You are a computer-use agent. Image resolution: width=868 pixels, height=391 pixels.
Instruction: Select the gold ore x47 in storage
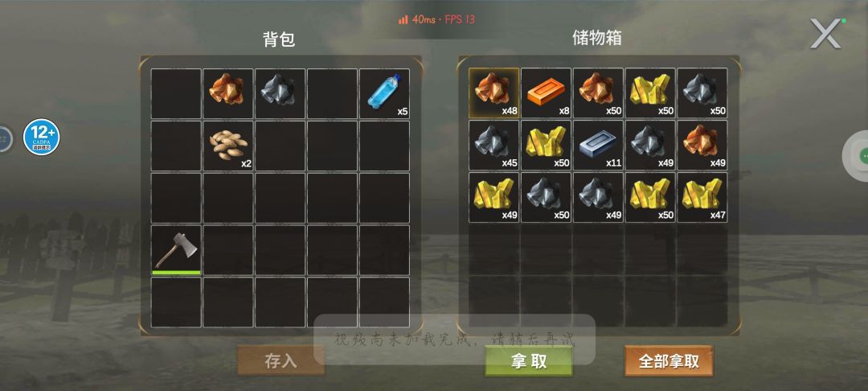point(702,197)
